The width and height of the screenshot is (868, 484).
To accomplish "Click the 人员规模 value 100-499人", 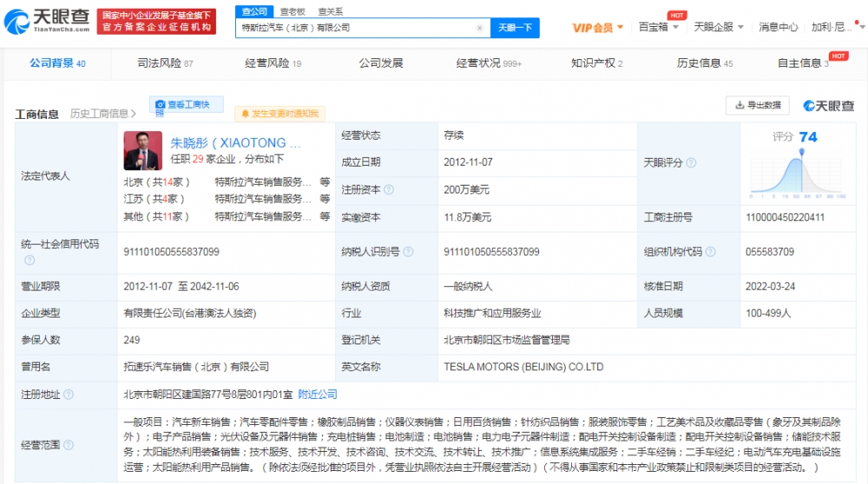I will (768, 313).
